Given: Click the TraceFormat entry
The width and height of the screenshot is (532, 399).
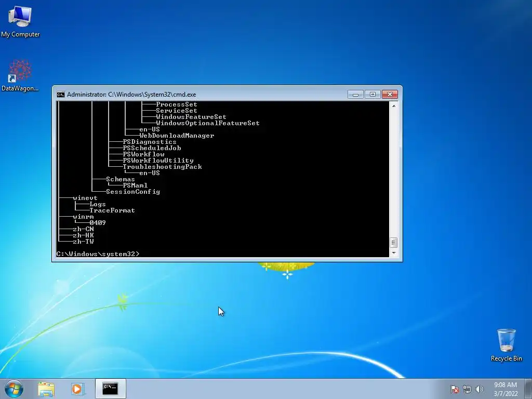Looking at the screenshot, I should 112,210.
